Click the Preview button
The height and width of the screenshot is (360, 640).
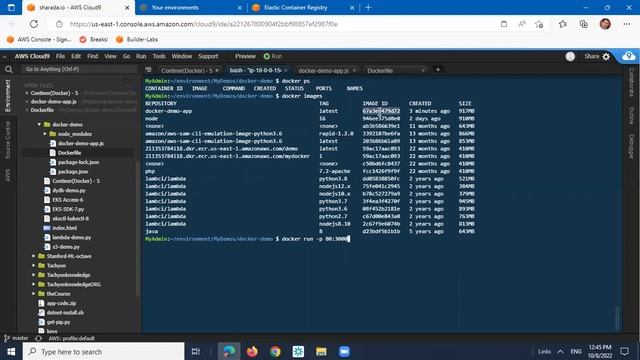pyautogui.click(x=245, y=56)
